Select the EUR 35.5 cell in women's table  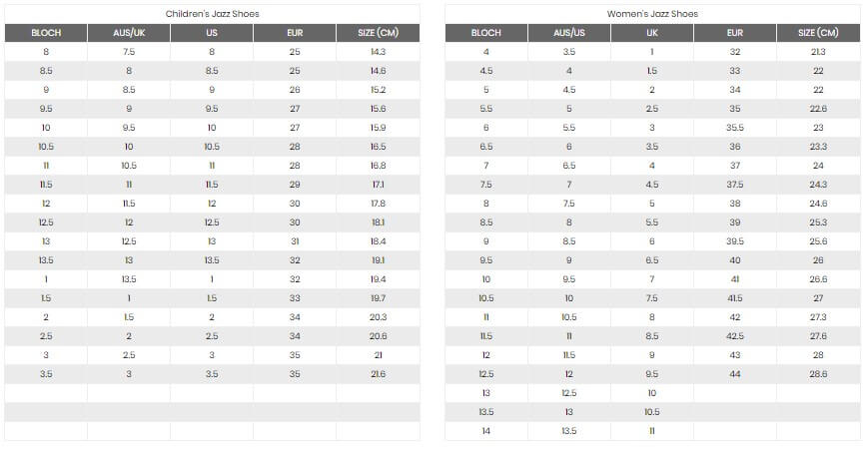click(x=735, y=128)
